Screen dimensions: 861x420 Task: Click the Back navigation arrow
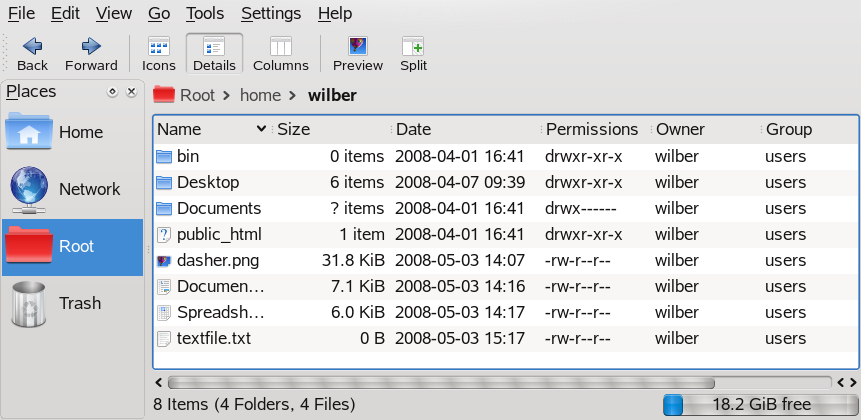coord(32,46)
